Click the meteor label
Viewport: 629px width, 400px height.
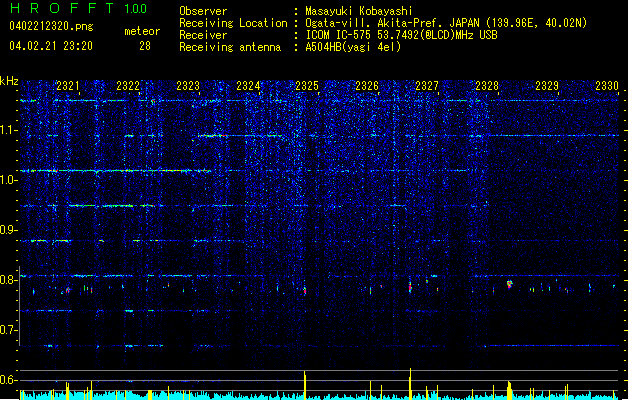[142, 31]
